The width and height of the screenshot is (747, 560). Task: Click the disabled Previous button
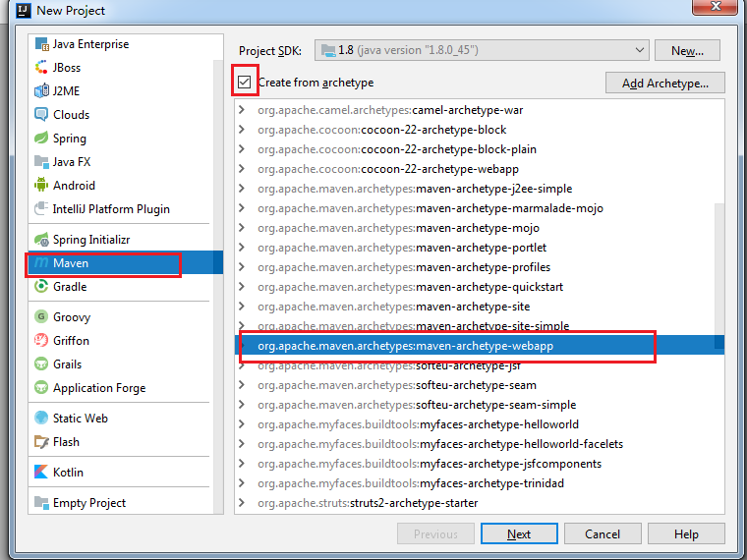pos(435,533)
